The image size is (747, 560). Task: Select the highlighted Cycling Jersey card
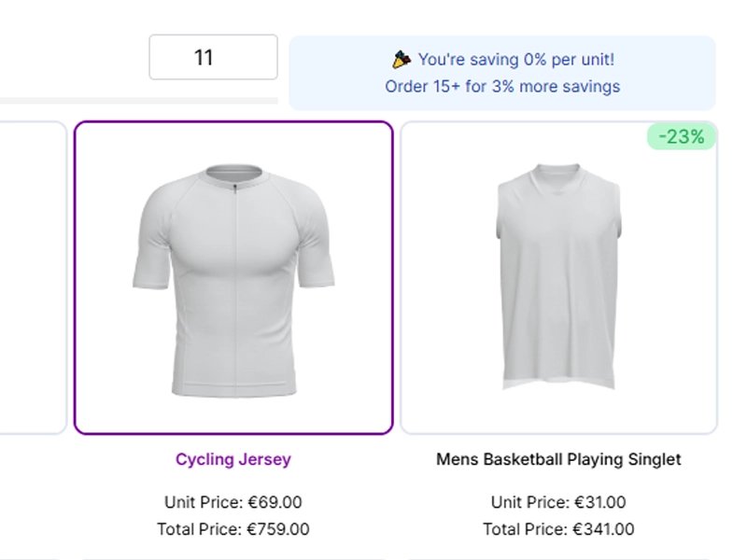(233, 275)
